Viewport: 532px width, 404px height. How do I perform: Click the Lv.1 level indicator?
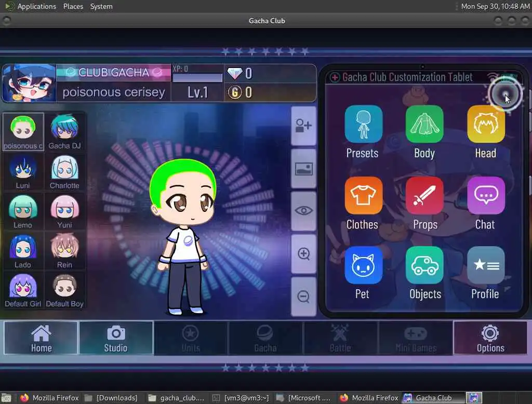197,92
